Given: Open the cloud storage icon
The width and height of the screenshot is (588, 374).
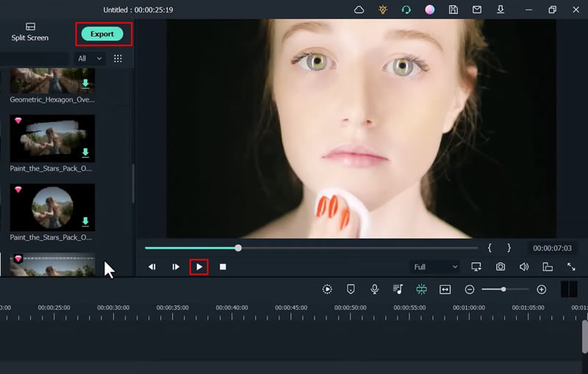Looking at the screenshot, I should (x=359, y=10).
